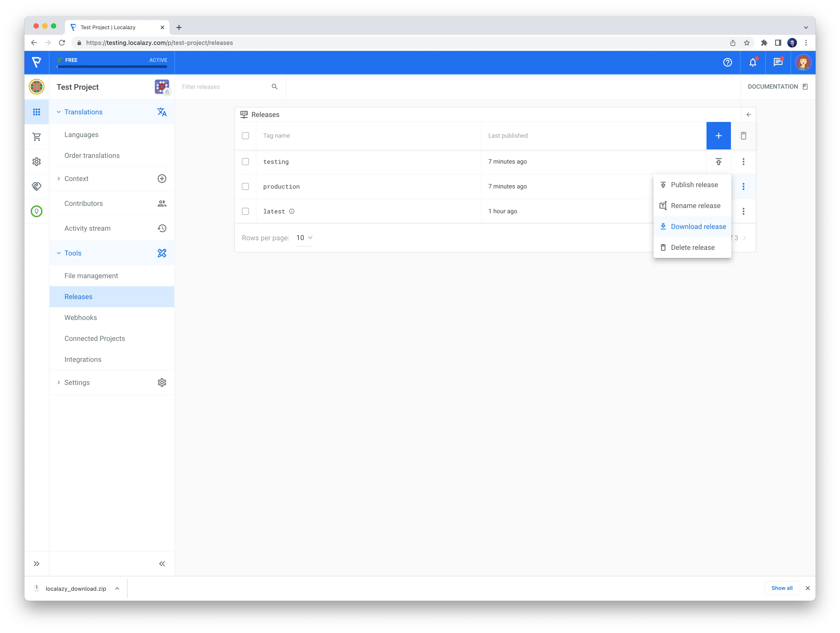The width and height of the screenshot is (840, 633).
Task: Open the rows per page dropdown
Action: [x=304, y=238]
